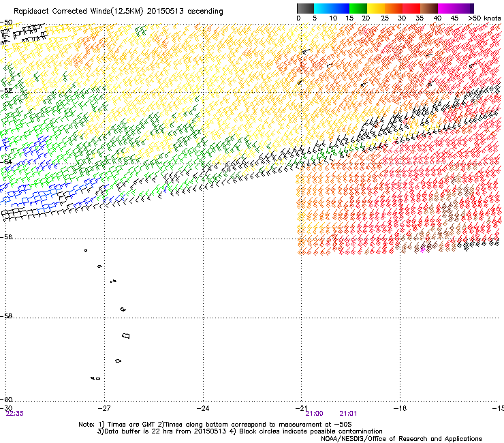
Task: Click the gray 0-5 knots color swatch
Action: coord(305,8)
